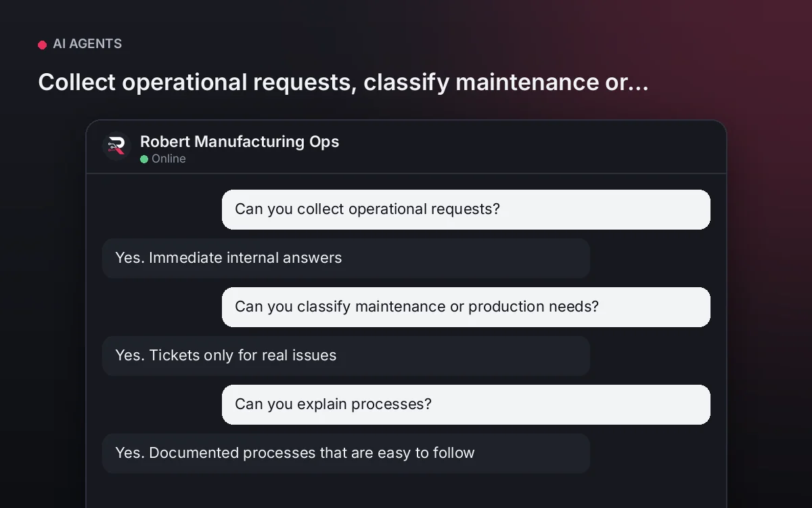Click the Robert Manufacturing Ops avatar logo
The width and height of the screenshot is (812, 508).
pyautogui.click(x=116, y=146)
